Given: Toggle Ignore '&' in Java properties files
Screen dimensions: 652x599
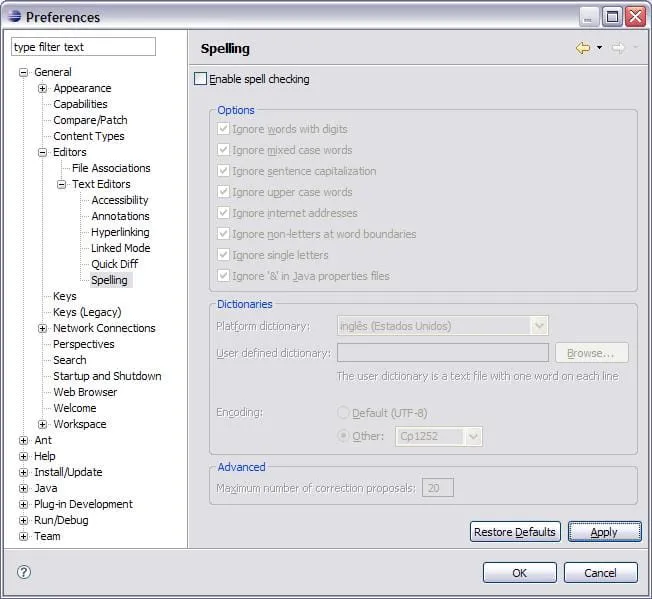Looking at the screenshot, I should (223, 275).
